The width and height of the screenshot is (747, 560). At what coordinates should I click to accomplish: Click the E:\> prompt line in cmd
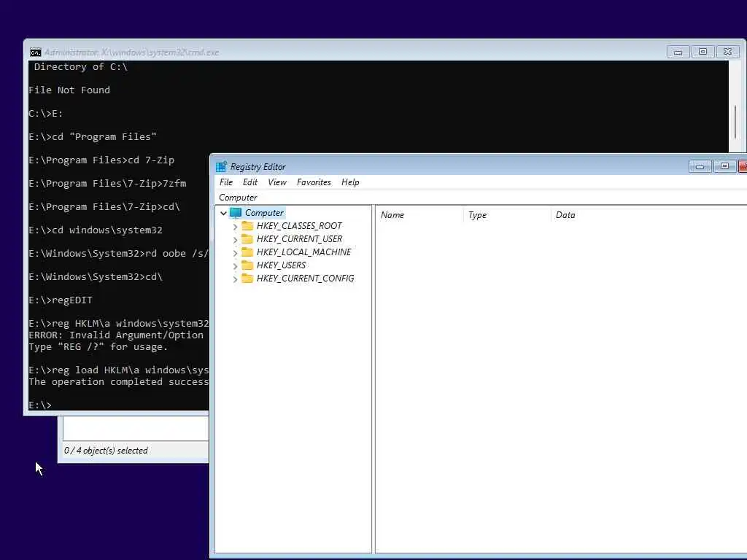click(40, 405)
